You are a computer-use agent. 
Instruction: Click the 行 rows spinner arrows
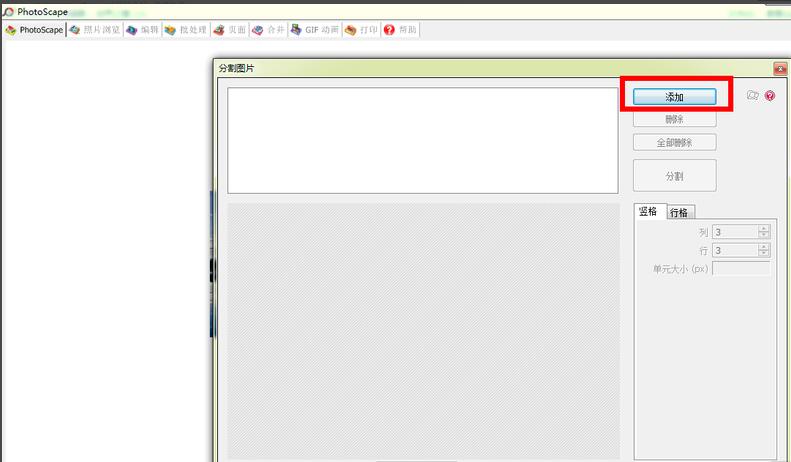[x=764, y=251]
